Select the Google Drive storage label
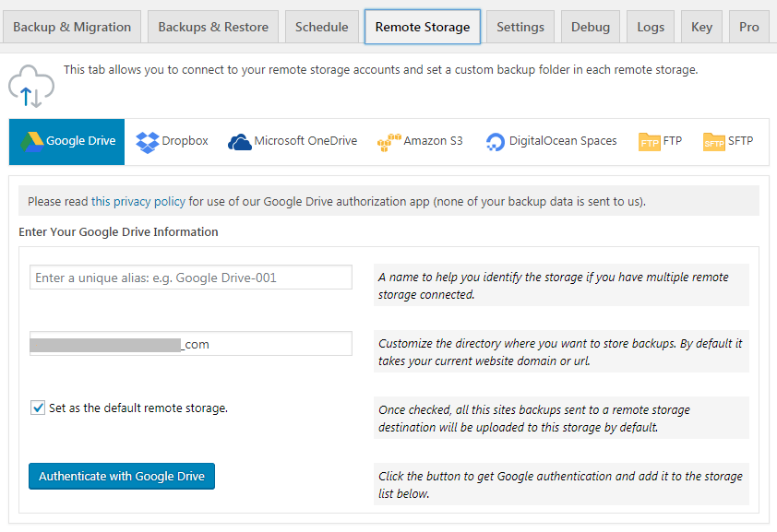777x532 pixels. click(81, 141)
